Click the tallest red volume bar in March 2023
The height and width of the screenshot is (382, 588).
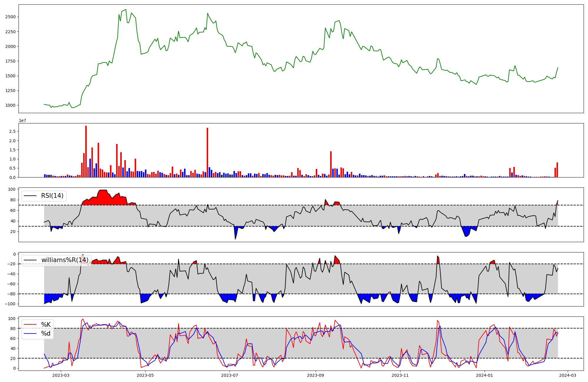point(86,151)
